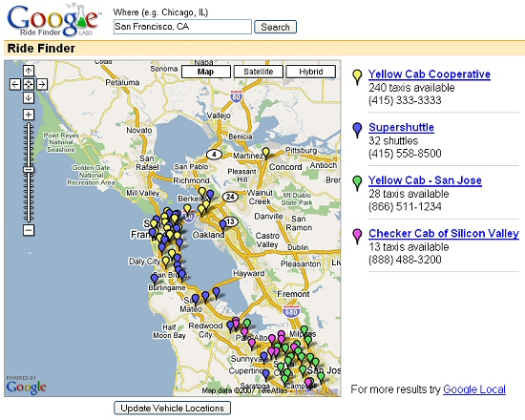
Task: Click the Powered by Google logo on map
Action: (26, 386)
